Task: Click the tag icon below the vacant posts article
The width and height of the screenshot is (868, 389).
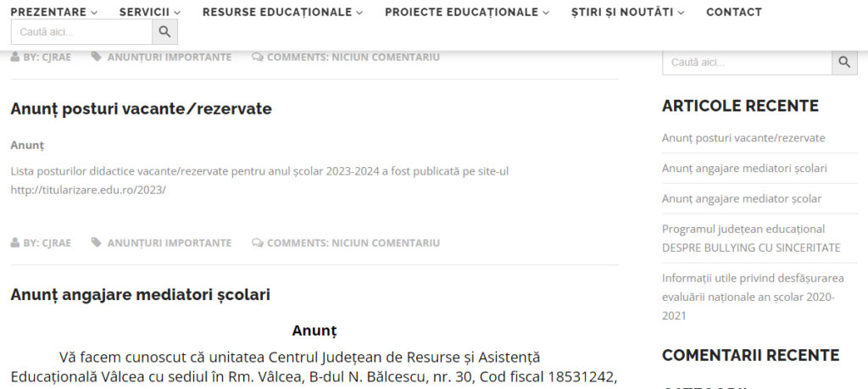Action: coord(97,242)
